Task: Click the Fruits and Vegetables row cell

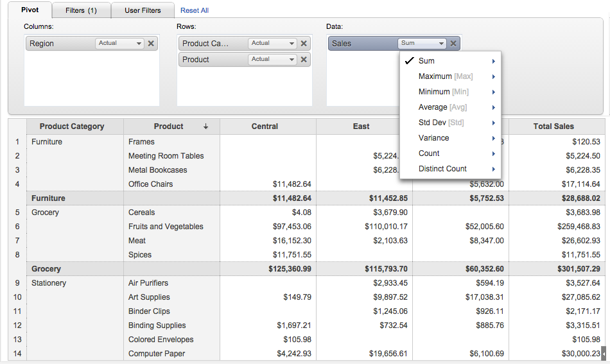Action: pos(166,227)
